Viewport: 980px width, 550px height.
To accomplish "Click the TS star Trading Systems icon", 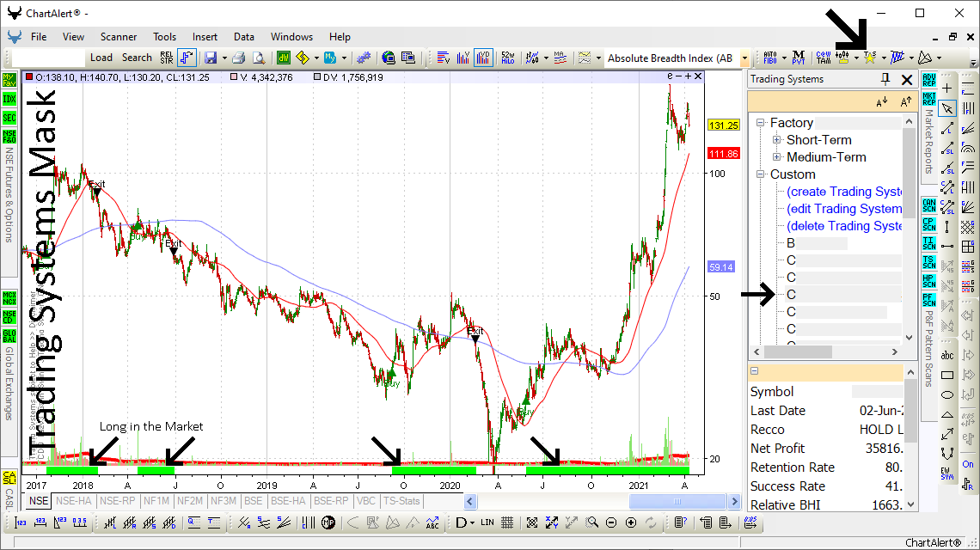I will tap(870, 58).
